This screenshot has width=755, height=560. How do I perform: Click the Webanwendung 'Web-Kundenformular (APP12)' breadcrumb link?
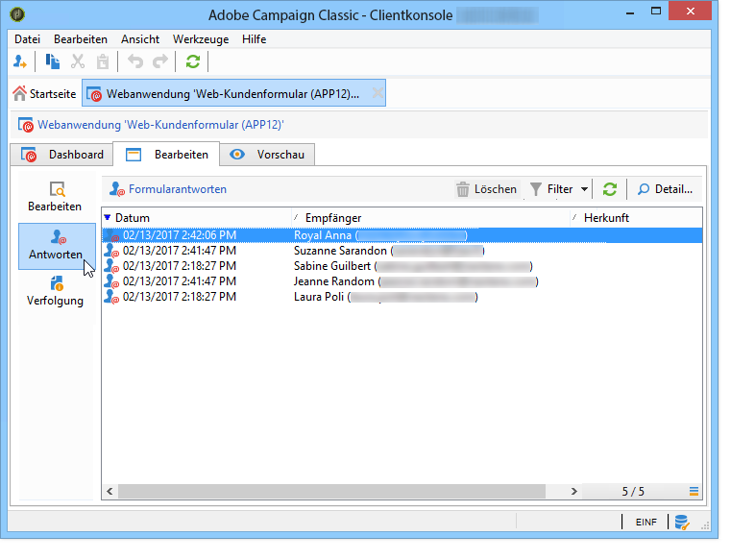point(160,125)
